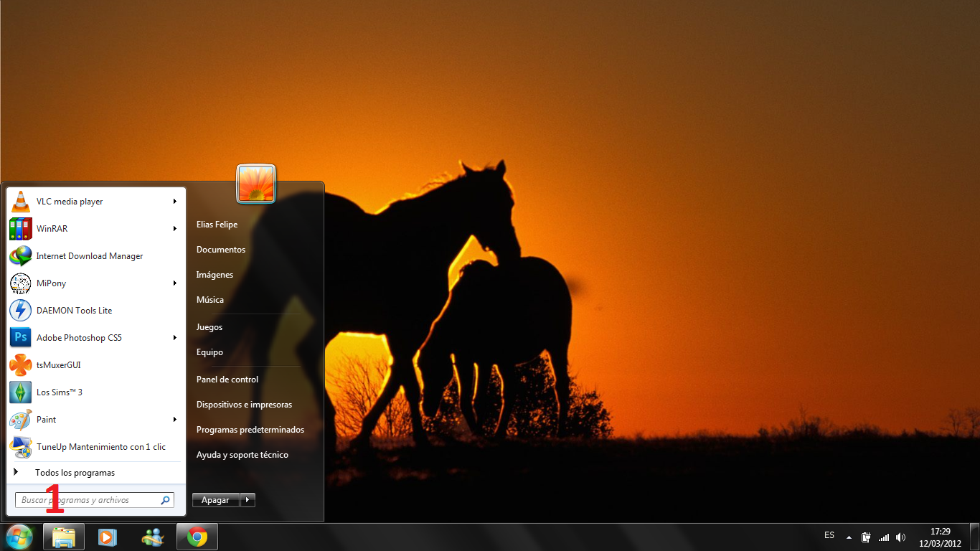Click the magnifier icon in search box
This screenshot has width=980, height=551.
click(x=165, y=500)
